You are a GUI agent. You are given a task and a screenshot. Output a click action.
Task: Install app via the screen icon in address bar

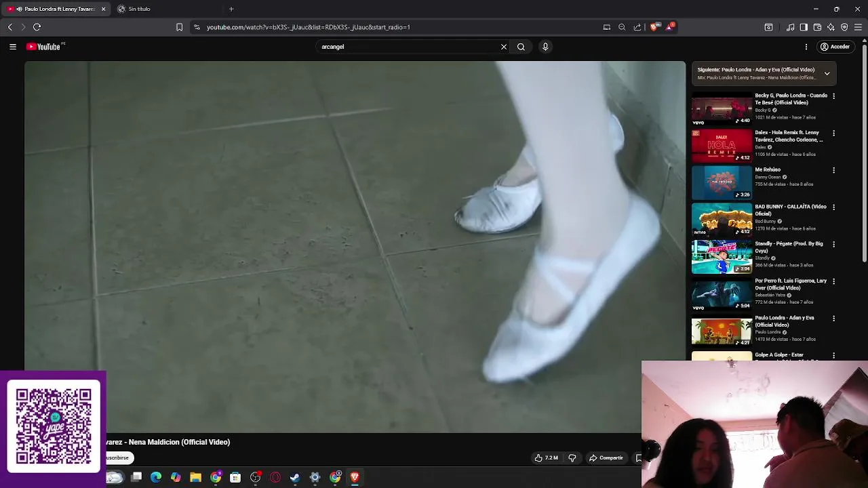(607, 27)
